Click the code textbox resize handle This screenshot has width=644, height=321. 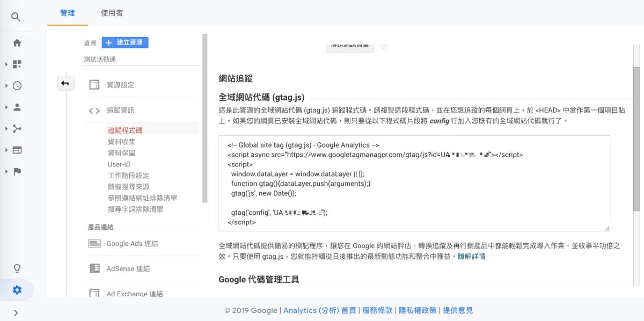(x=607, y=228)
